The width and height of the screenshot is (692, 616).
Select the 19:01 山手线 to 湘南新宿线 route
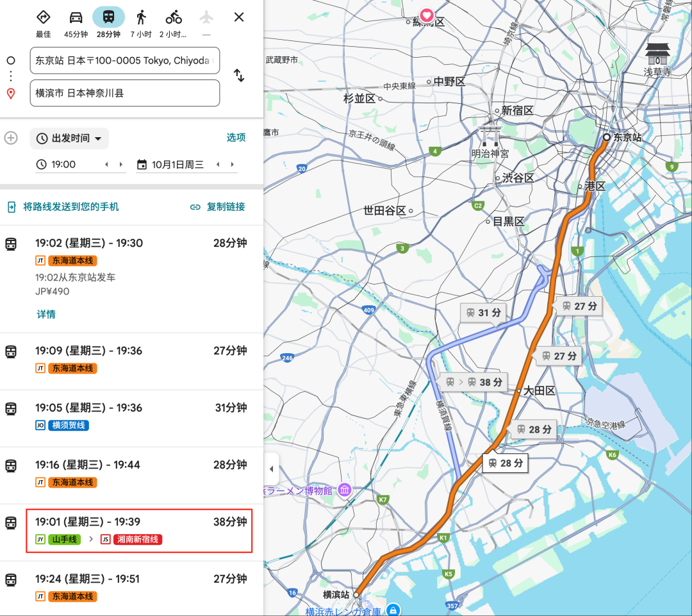131,533
